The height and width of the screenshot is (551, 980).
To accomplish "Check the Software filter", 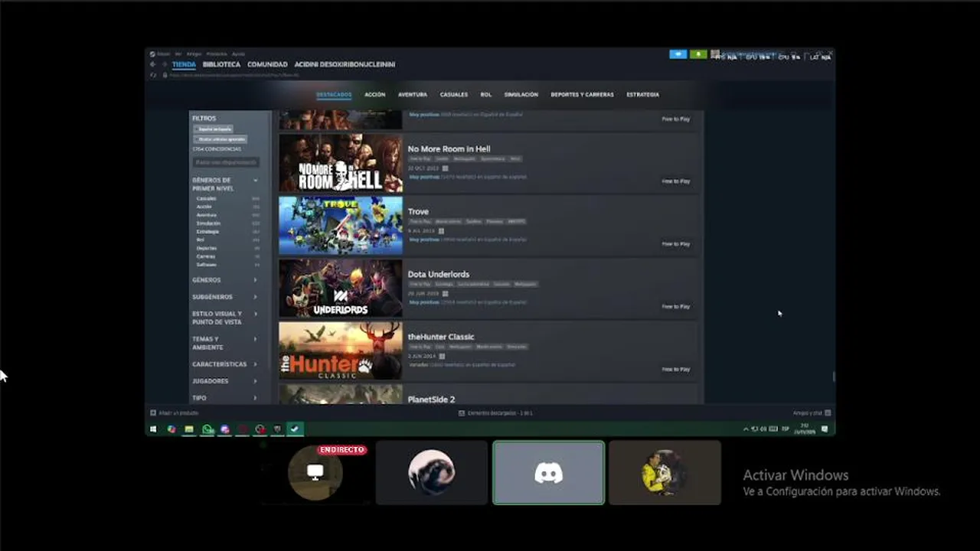I will point(206,265).
